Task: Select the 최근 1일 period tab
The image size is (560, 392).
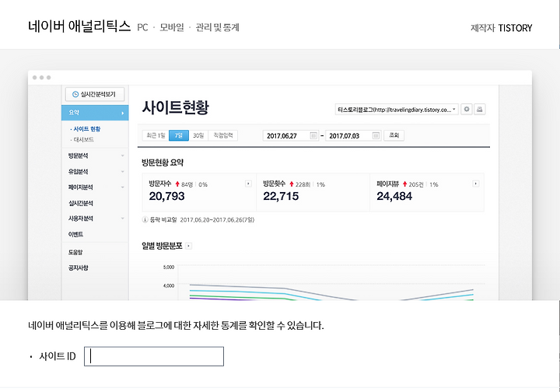Action: [x=156, y=135]
